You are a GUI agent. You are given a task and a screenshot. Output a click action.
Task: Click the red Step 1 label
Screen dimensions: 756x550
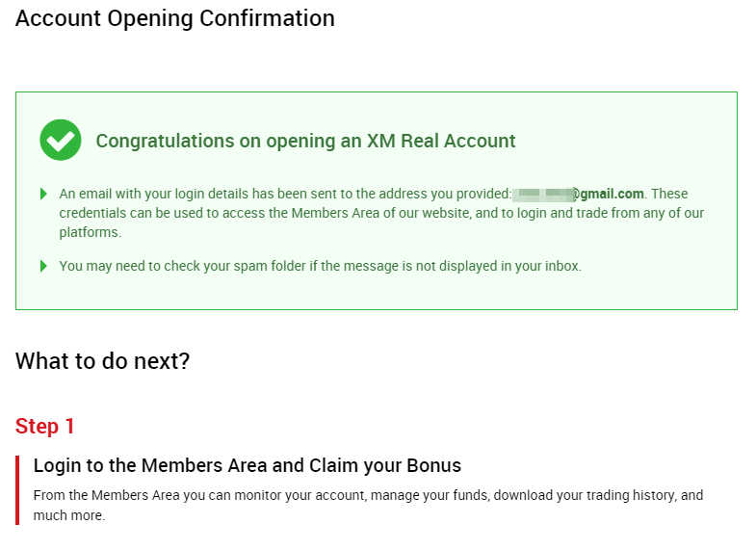[45, 426]
